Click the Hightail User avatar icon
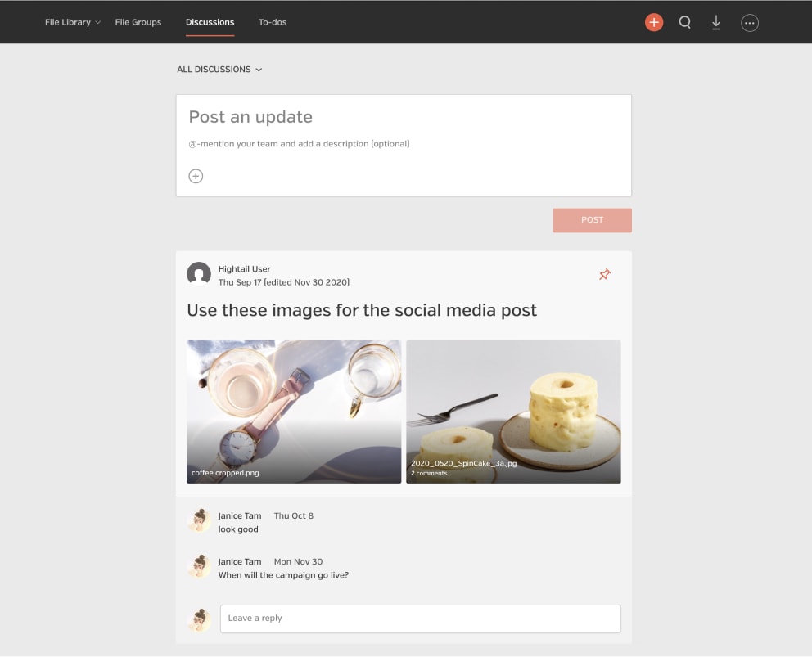This screenshot has height=657, width=812. (199, 274)
